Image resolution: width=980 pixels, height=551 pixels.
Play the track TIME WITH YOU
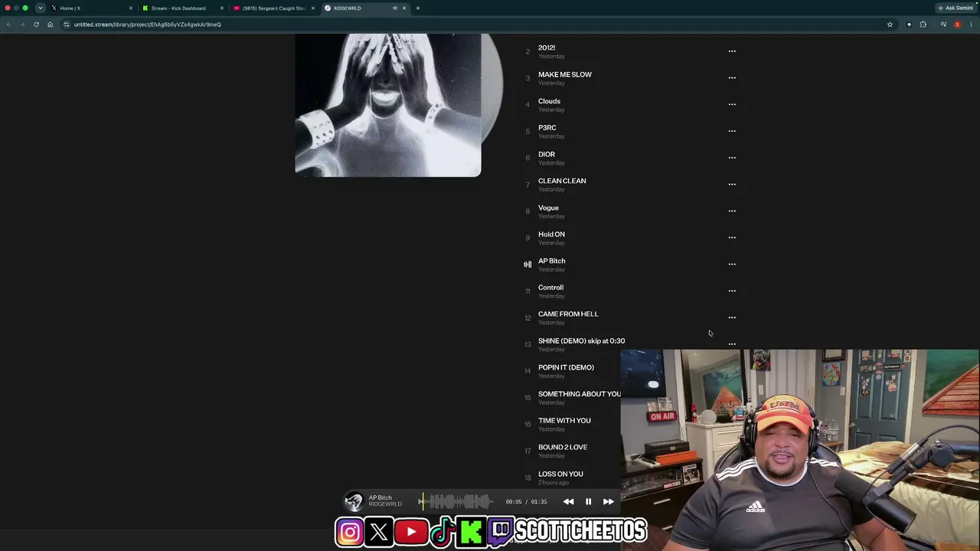tap(564, 420)
